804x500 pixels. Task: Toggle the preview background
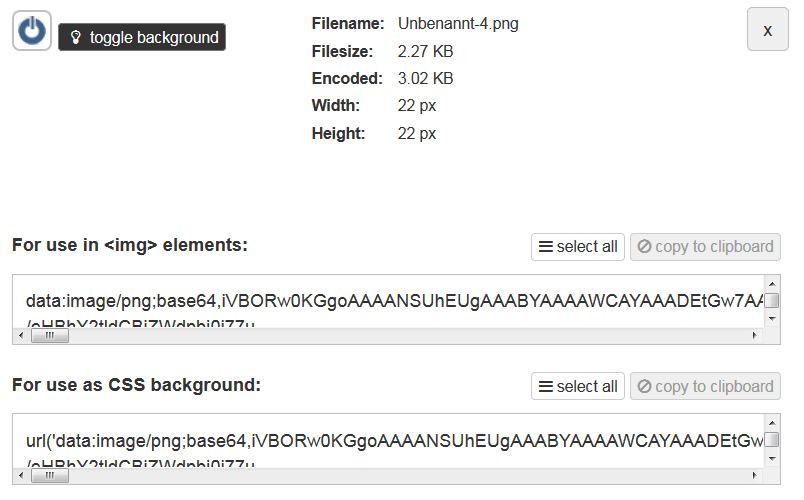(x=142, y=38)
